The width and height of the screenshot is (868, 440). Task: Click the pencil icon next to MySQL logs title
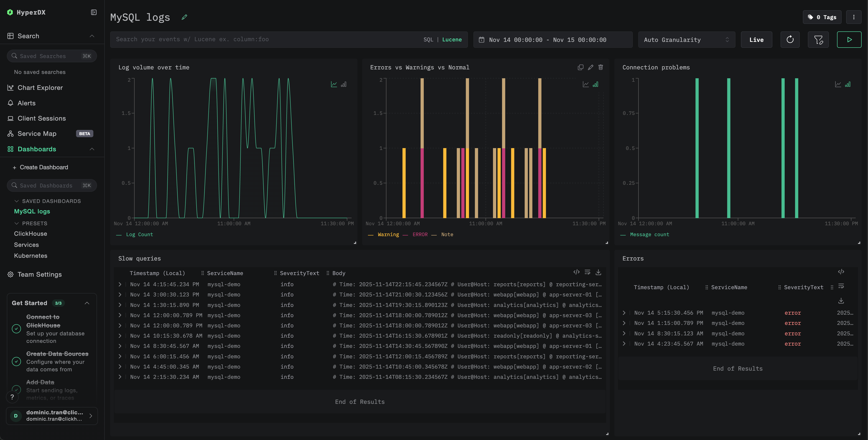click(184, 17)
